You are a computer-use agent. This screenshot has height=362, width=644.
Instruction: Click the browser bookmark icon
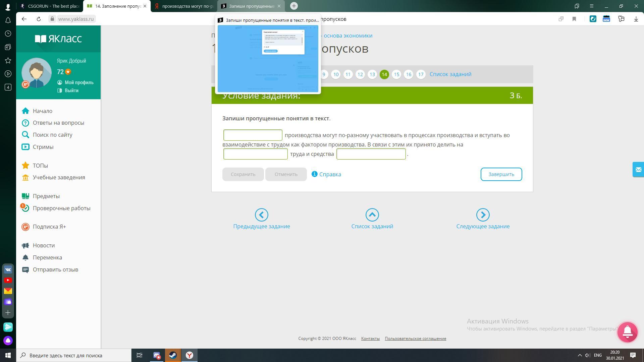574,19
